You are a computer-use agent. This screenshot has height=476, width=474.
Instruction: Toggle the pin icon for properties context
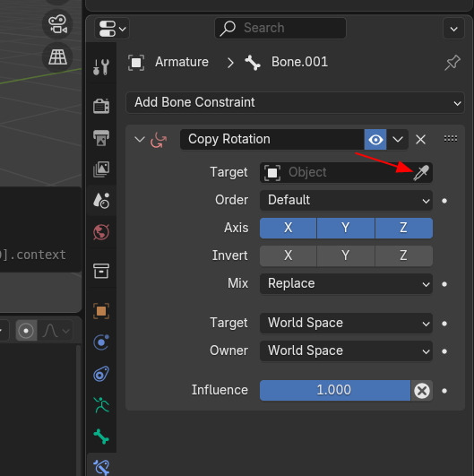(452, 63)
